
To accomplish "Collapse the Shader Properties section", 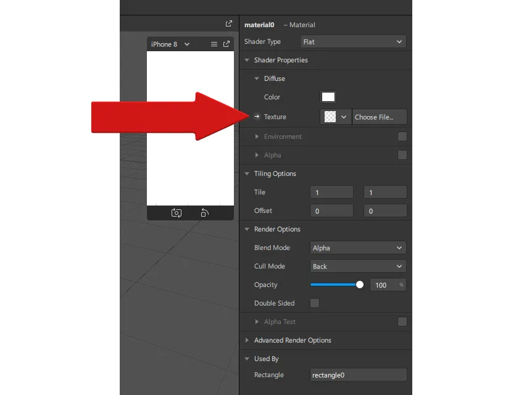I will [x=247, y=60].
